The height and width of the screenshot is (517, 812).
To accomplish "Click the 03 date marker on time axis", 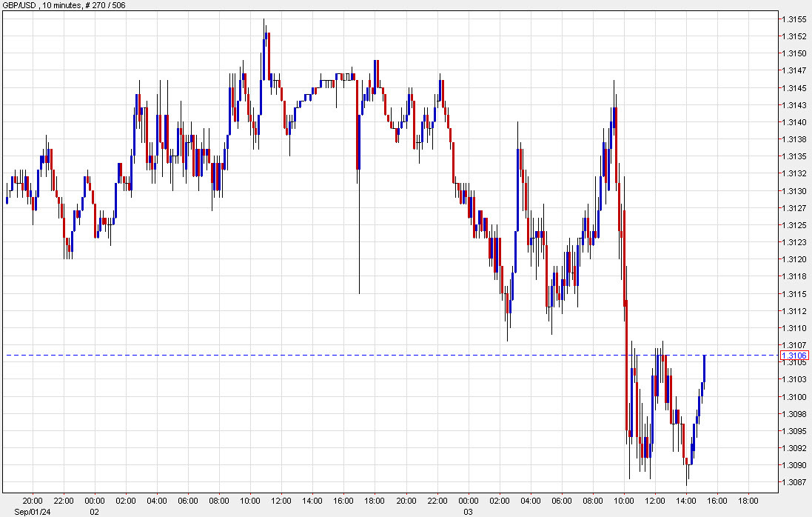I will pos(468,511).
